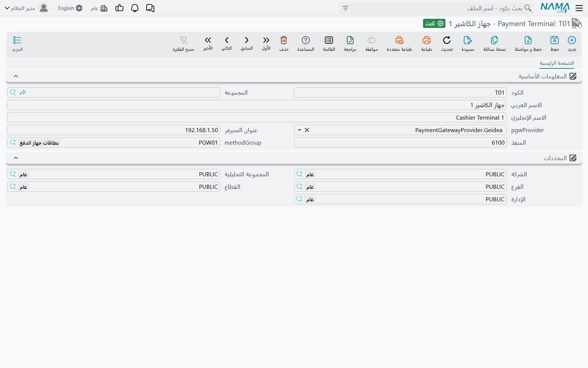Go to previous record (السابق)

pos(247,43)
